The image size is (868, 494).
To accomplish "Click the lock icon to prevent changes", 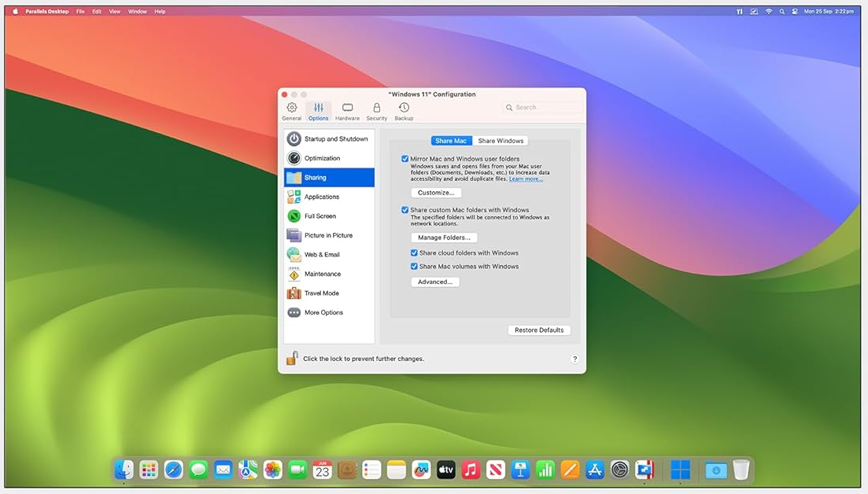I will (292, 359).
